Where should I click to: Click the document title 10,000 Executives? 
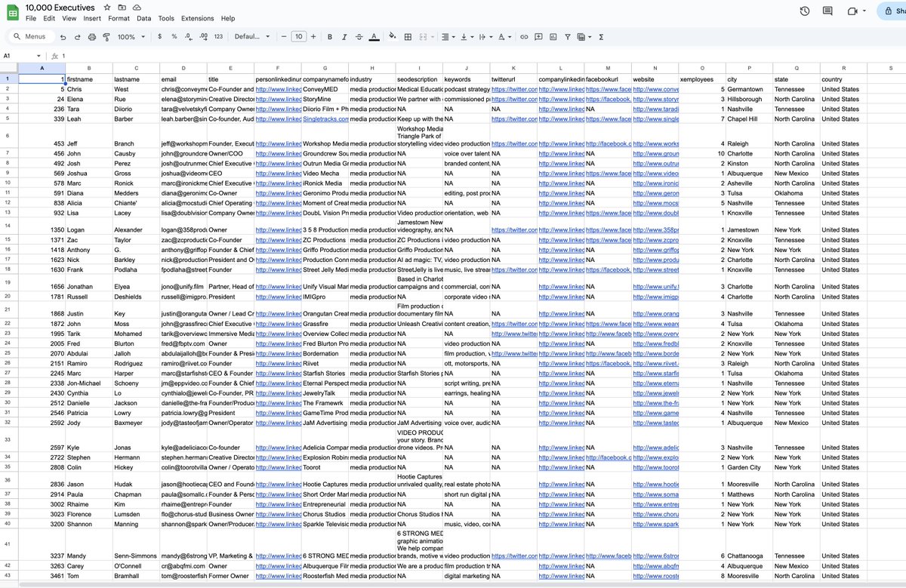60,7
